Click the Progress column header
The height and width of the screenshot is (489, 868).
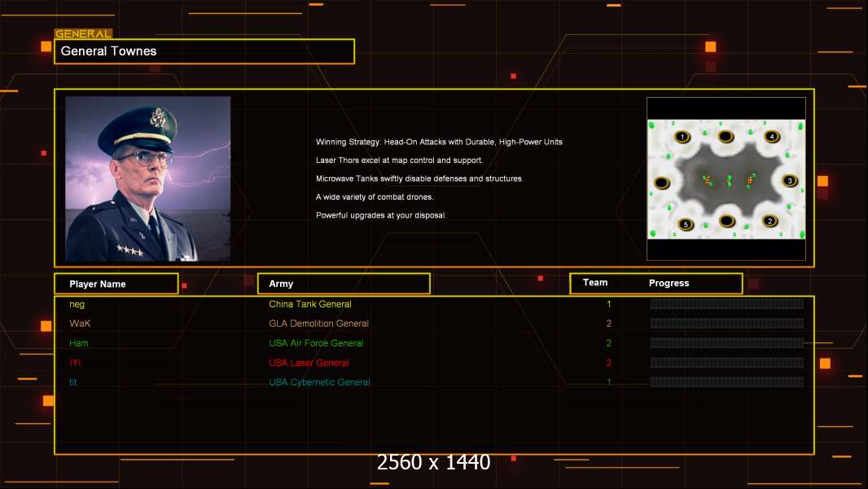[669, 283]
